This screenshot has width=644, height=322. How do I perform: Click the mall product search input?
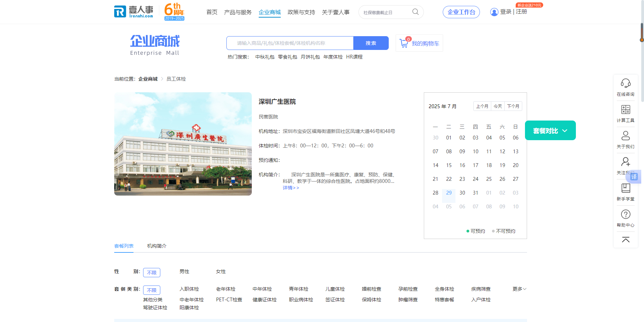pyautogui.click(x=290, y=43)
